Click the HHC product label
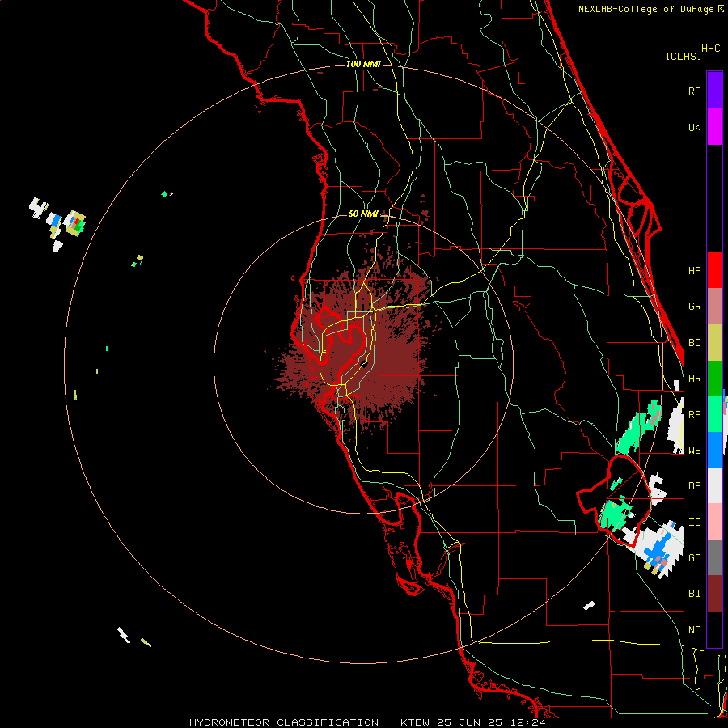The height and width of the screenshot is (728, 728). coord(711,49)
